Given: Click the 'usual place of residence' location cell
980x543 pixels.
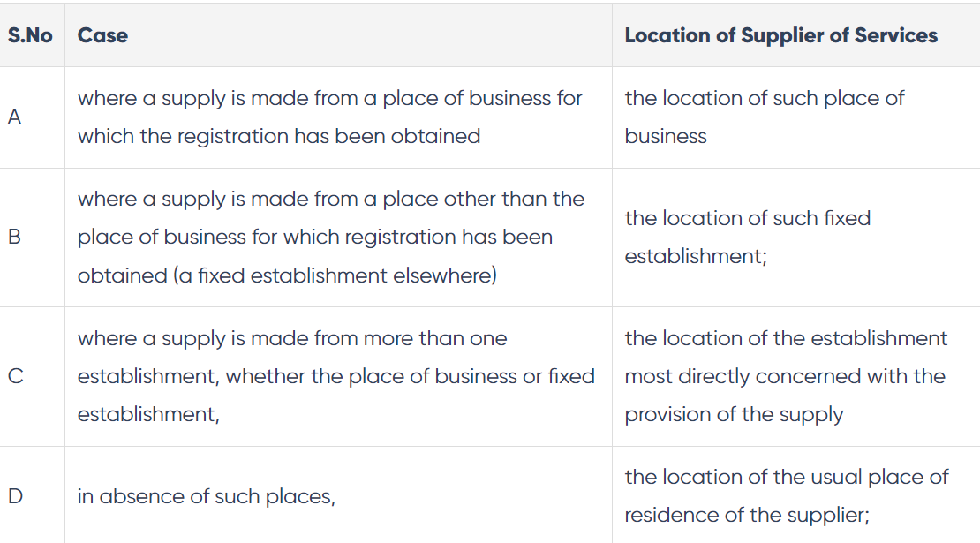Looking at the screenshot, I should pyautogui.click(x=786, y=495).
